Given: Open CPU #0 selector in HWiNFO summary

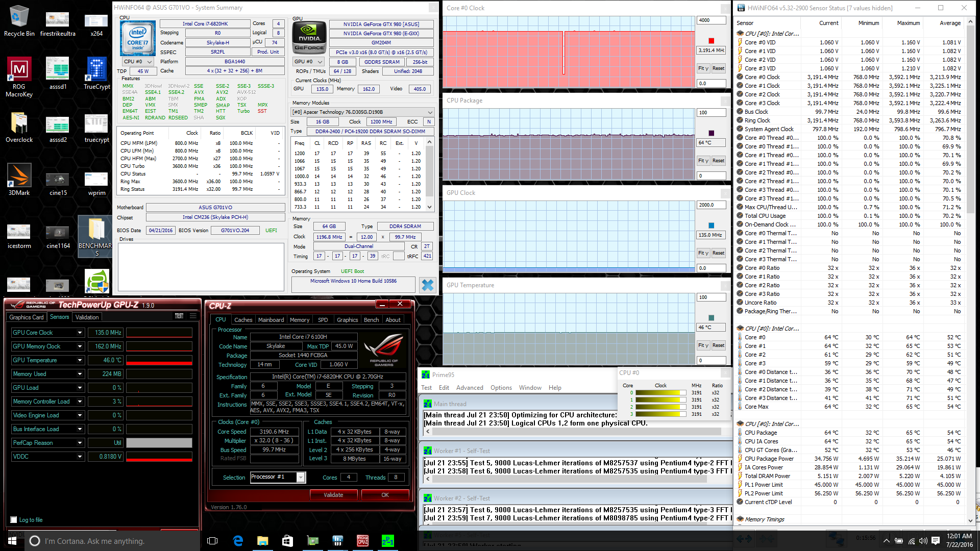Looking at the screenshot, I should click(x=138, y=61).
